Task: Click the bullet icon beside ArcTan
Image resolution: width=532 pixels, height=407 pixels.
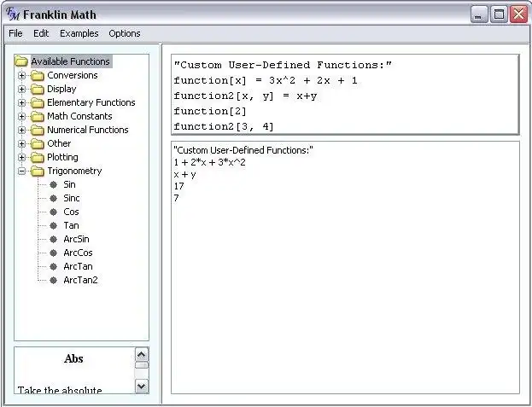Action: click(53, 267)
